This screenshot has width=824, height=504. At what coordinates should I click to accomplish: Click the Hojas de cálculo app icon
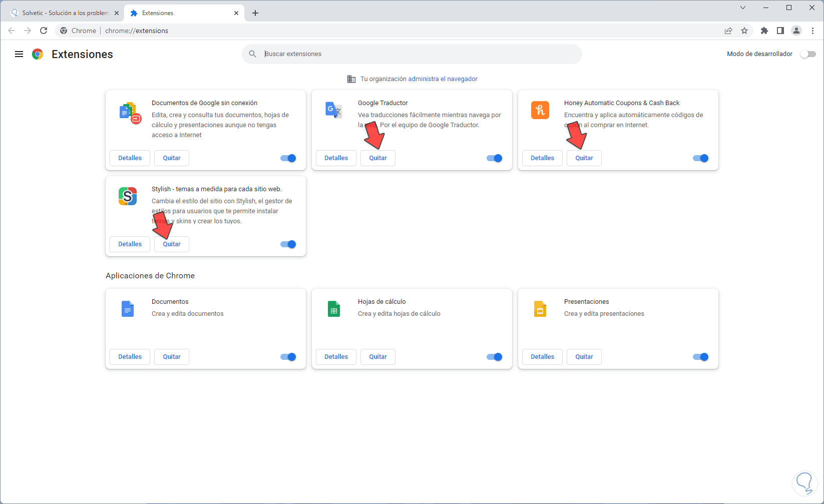334,309
